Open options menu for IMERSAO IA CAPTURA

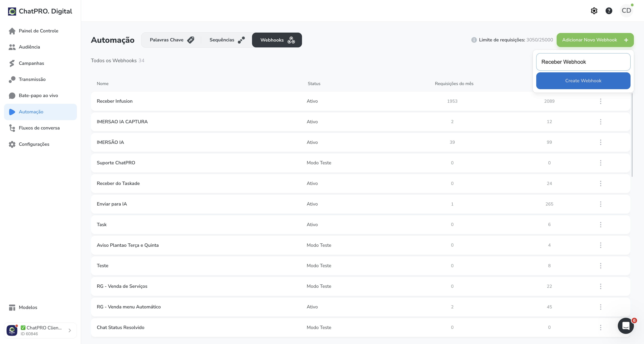[x=601, y=122]
